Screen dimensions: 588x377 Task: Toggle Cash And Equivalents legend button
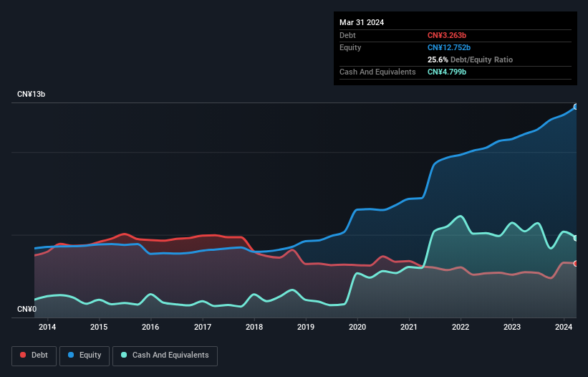pos(165,355)
